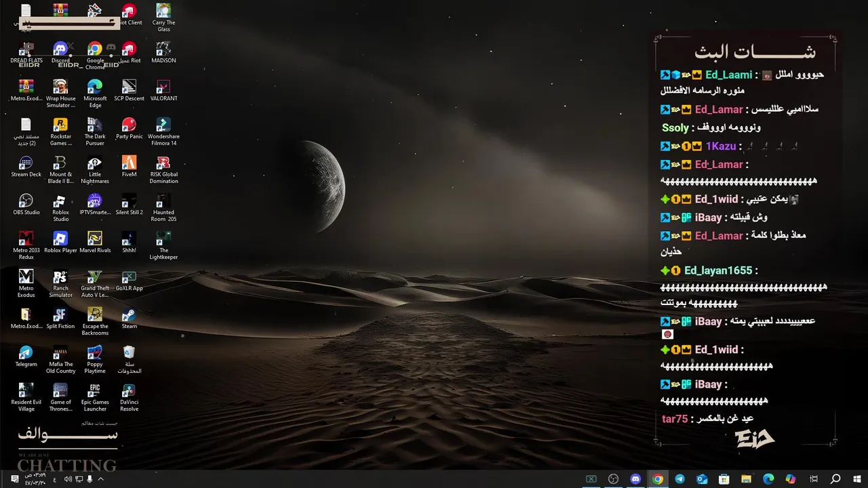Image resolution: width=868 pixels, height=488 pixels.
Task: Select the Poppy Playtime desktop shortcut
Action: click(95, 360)
